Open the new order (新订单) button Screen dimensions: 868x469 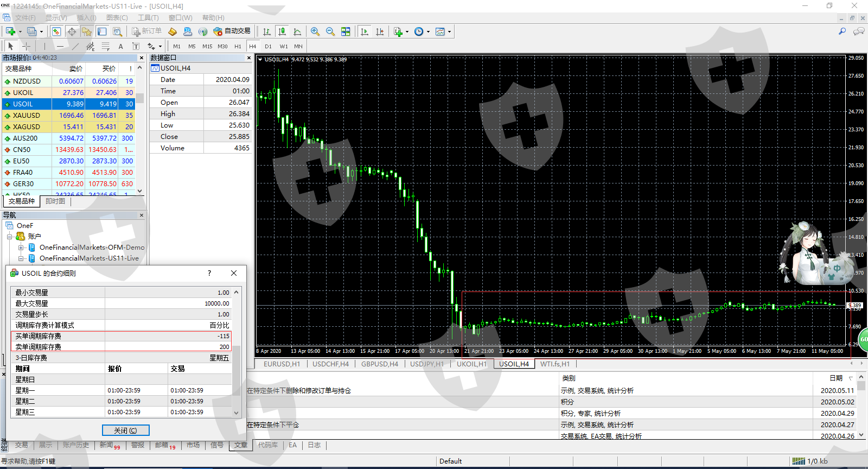[x=146, y=31]
